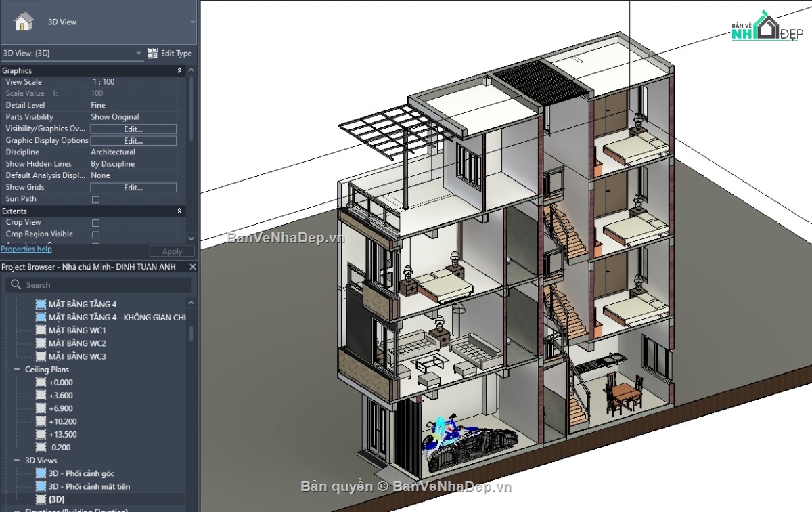Click the Discipline value Architectural
The image size is (812, 512).
(113, 152)
